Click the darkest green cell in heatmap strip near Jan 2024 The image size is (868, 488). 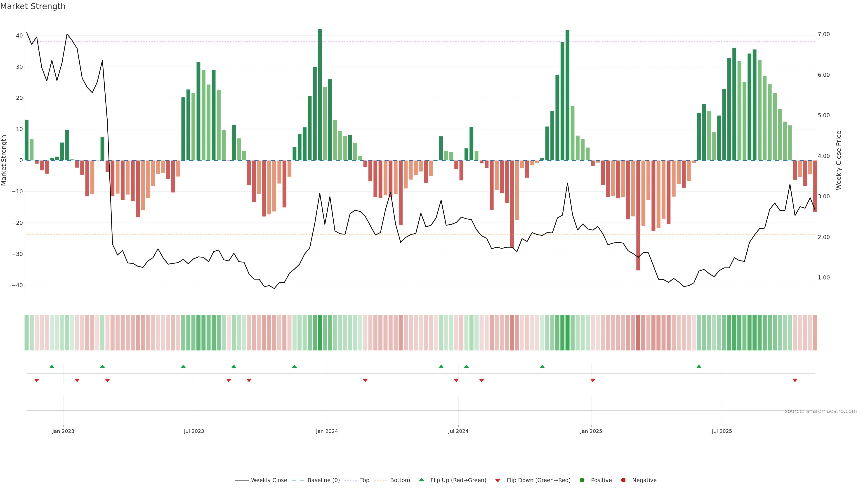320,332
